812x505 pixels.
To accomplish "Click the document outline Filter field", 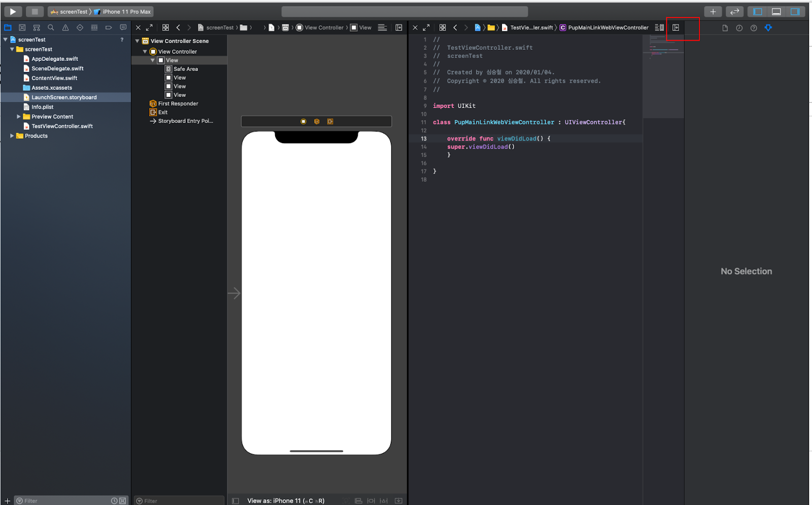I will (x=179, y=500).
